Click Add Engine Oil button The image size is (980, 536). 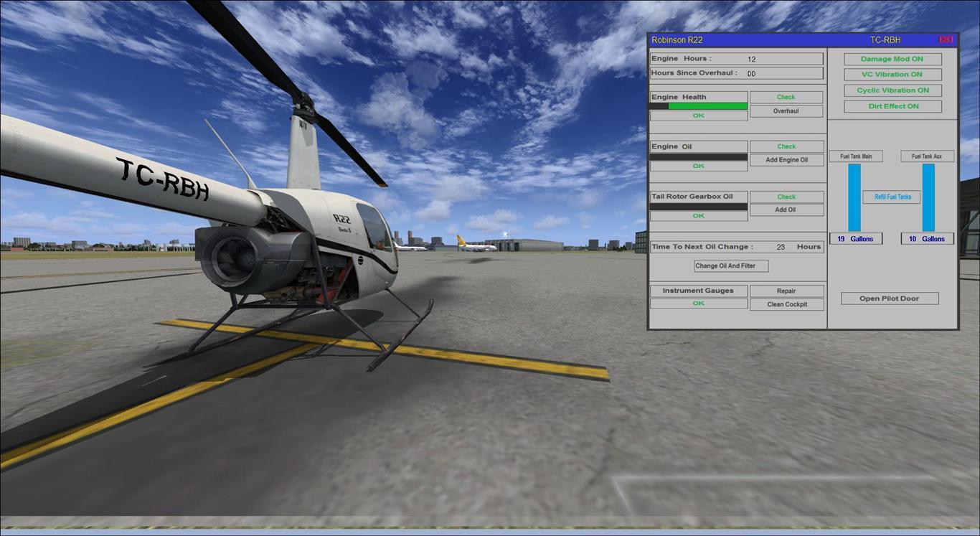[786, 160]
